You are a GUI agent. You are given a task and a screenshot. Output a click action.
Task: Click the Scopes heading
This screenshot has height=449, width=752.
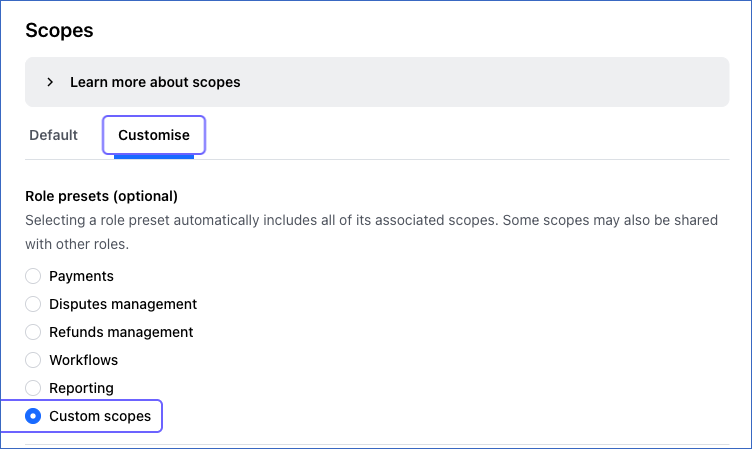[59, 30]
